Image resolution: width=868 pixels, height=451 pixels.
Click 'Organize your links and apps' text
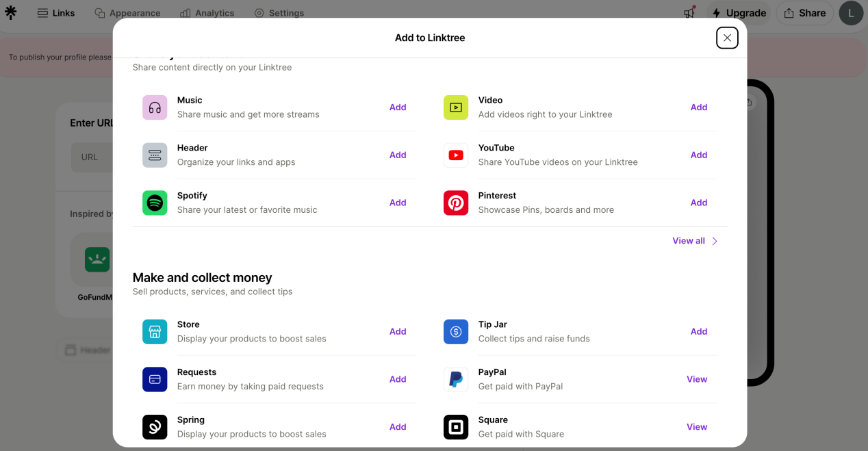click(x=236, y=162)
